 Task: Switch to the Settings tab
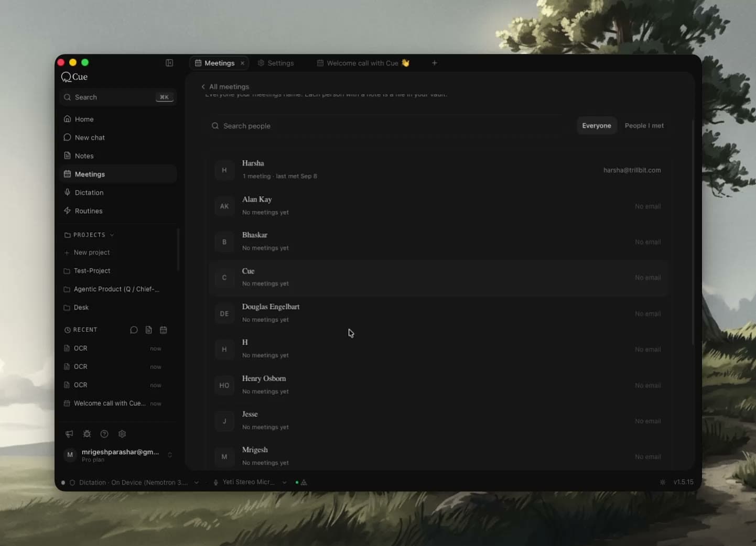pos(276,63)
